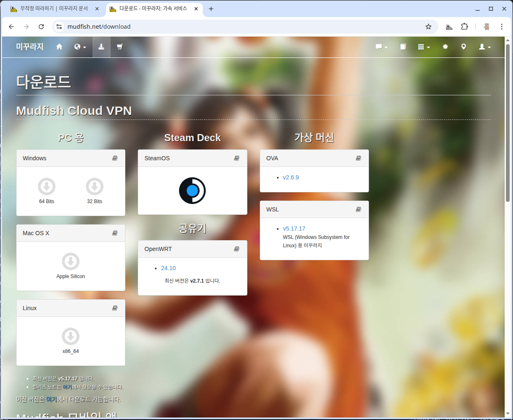Open the shopping cart icon
The image size is (513, 420).
(x=120, y=47)
